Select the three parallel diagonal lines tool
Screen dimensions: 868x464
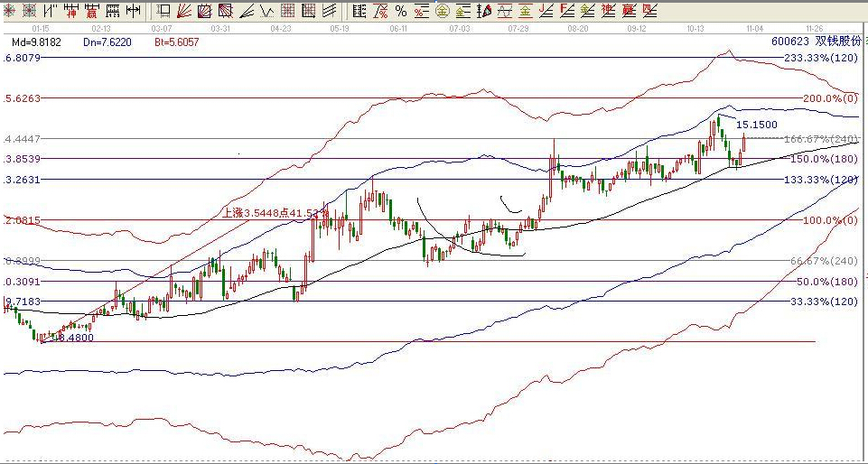330,11
